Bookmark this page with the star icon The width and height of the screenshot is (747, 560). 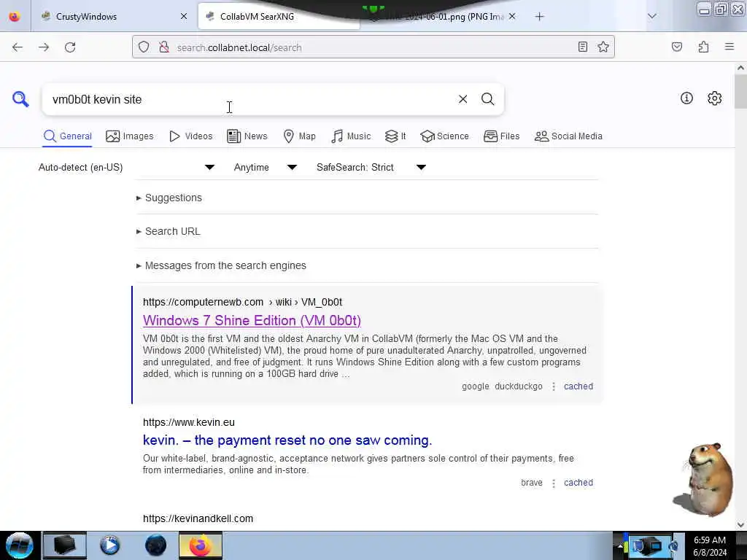(603, 47)
